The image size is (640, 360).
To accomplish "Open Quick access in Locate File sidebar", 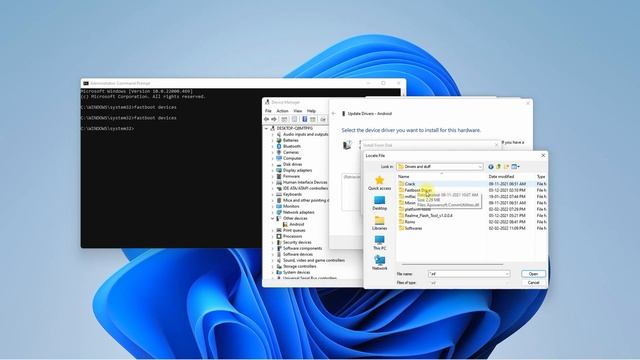I will pyautogui.click(x=379, y=183).
